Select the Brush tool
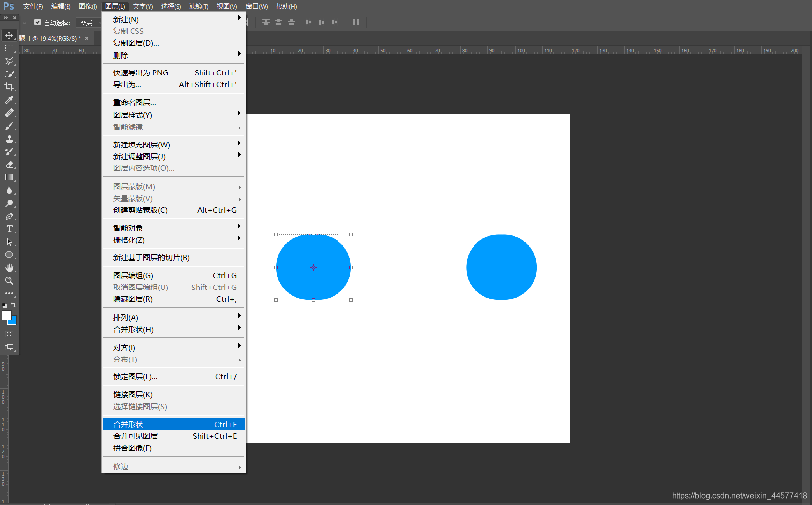 click(x=9, y=126)
